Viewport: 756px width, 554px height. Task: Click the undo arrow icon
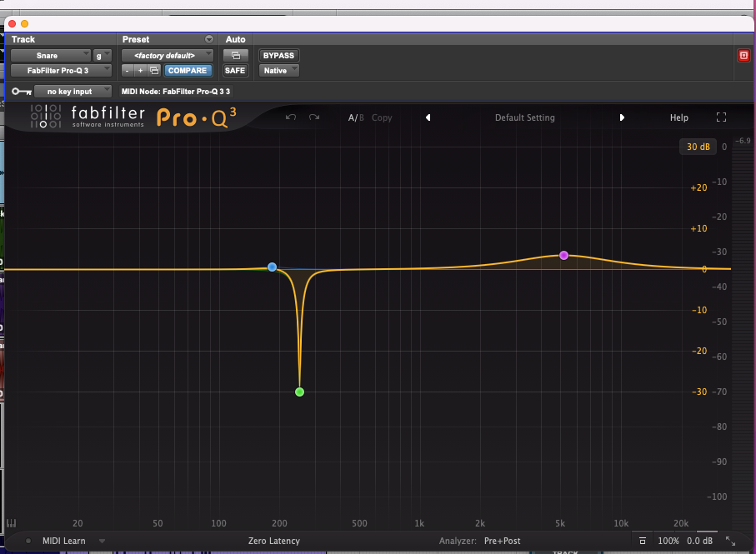[x=291, y=117]
